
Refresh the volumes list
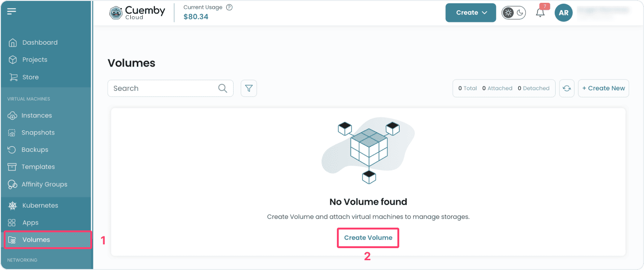pyautogui.click(x=567, y=88)
